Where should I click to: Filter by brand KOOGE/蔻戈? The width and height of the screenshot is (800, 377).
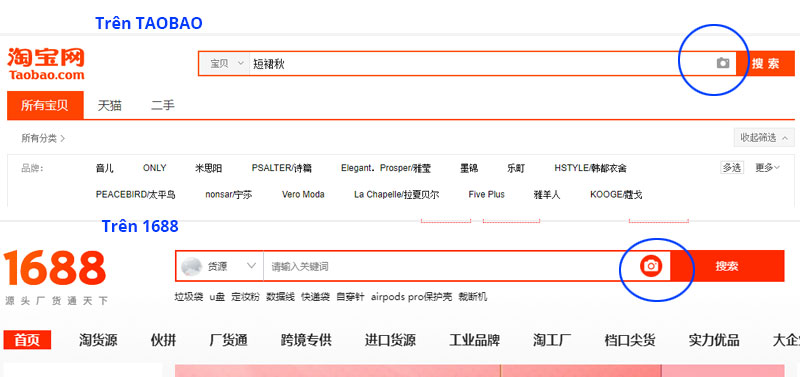pyautogui.click(x=616, y=194)
